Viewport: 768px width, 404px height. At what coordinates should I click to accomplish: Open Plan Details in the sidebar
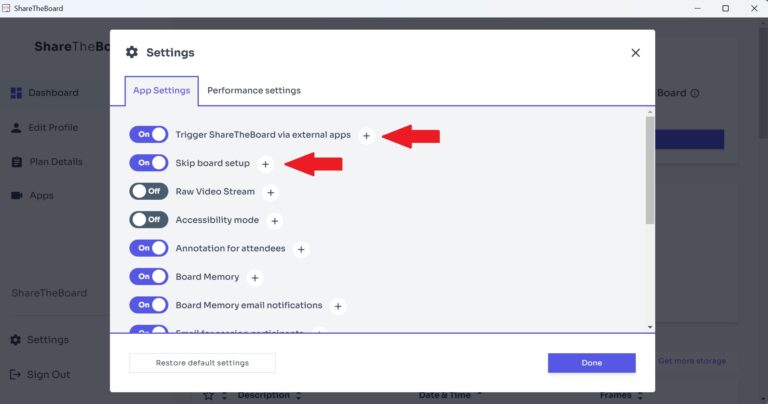47,162
